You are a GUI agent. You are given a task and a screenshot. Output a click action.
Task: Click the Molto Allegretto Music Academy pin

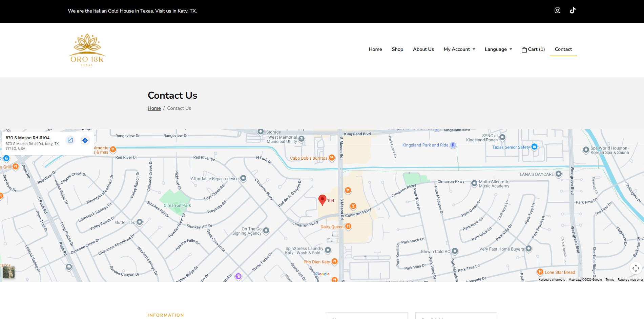pos(474,183)
